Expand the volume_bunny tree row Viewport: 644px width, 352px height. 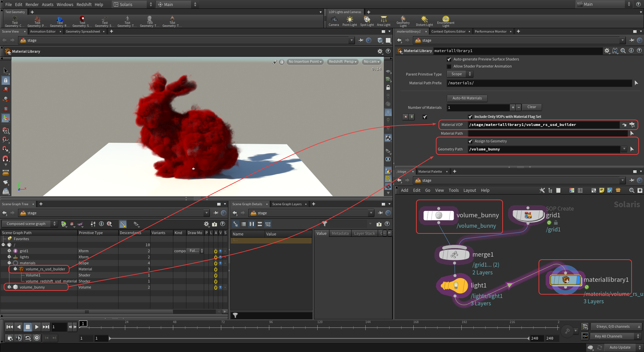[x=9, y=287]
